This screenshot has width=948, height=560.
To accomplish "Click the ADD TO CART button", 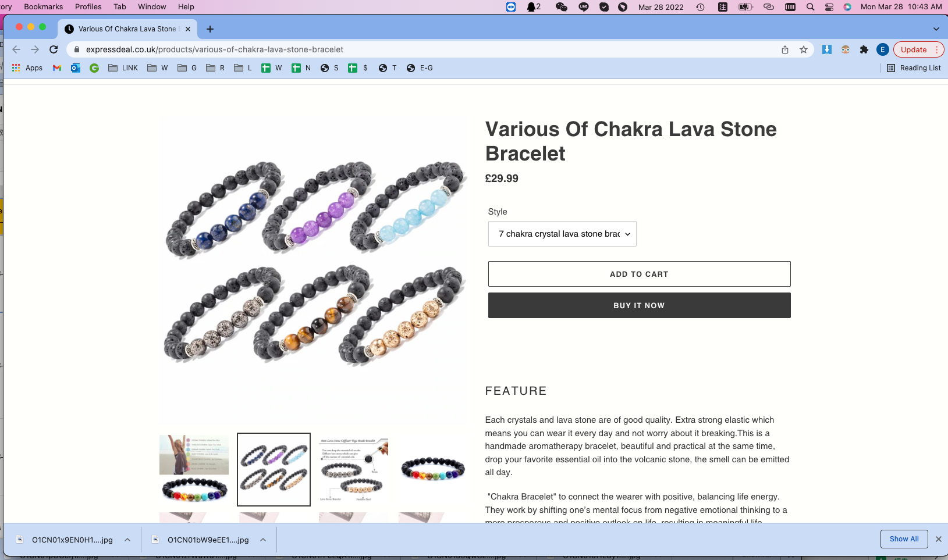I will [639, 274].
